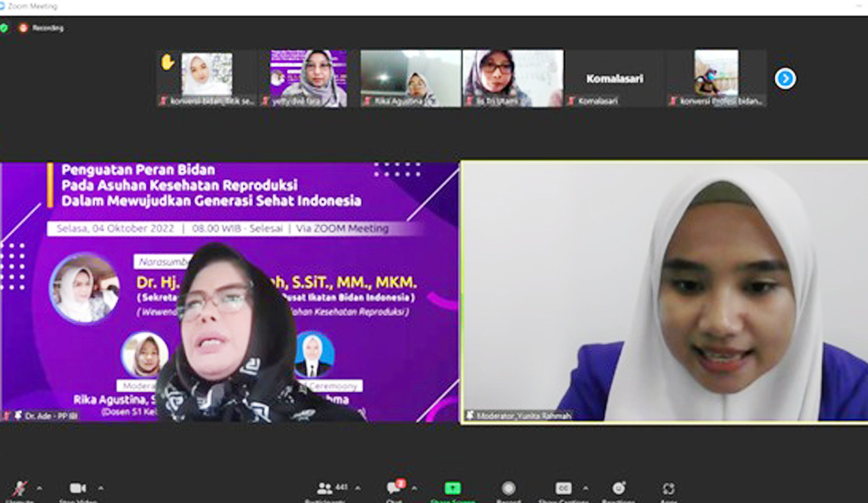
Task: Click the Komalasari name label under tile
Action: point(598,101)
